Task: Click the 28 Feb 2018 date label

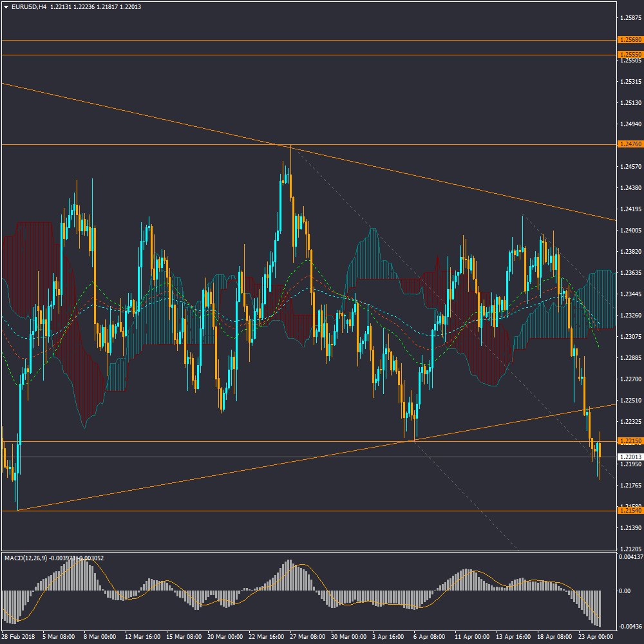Action: (19, 637)
